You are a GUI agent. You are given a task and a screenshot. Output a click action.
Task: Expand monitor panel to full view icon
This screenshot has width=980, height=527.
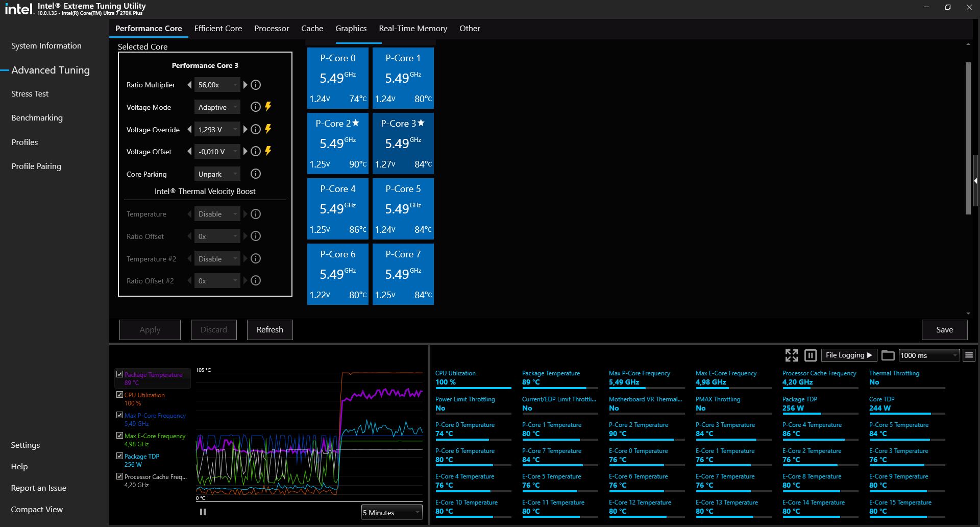[792, 355]
